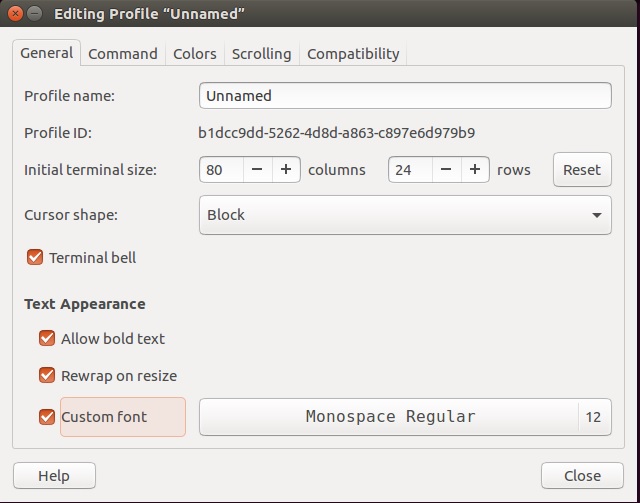Increase the rows value with the plus button

point(475,169)
